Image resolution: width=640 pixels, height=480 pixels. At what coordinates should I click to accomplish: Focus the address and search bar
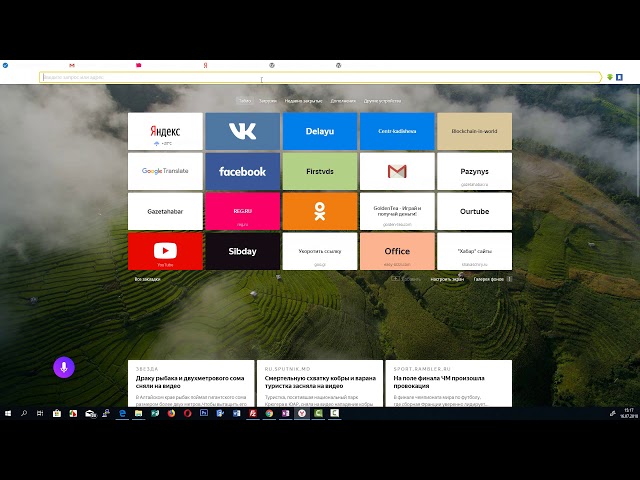[320, 77]
